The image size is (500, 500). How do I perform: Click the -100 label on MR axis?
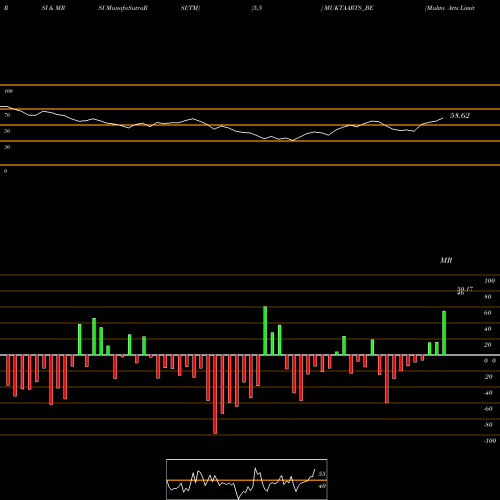click(x=490, y=441)
